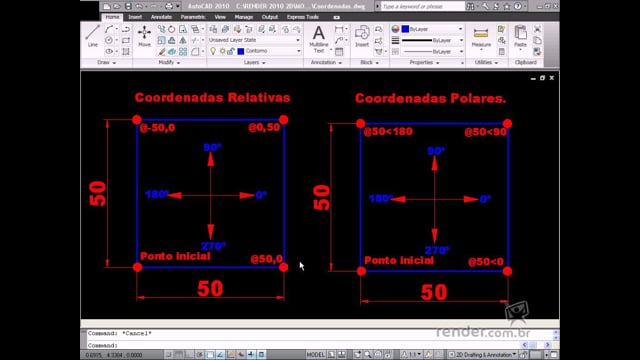Click the New file icon in quick access toolbar
The image size is (640, 360).
(106, 6)
